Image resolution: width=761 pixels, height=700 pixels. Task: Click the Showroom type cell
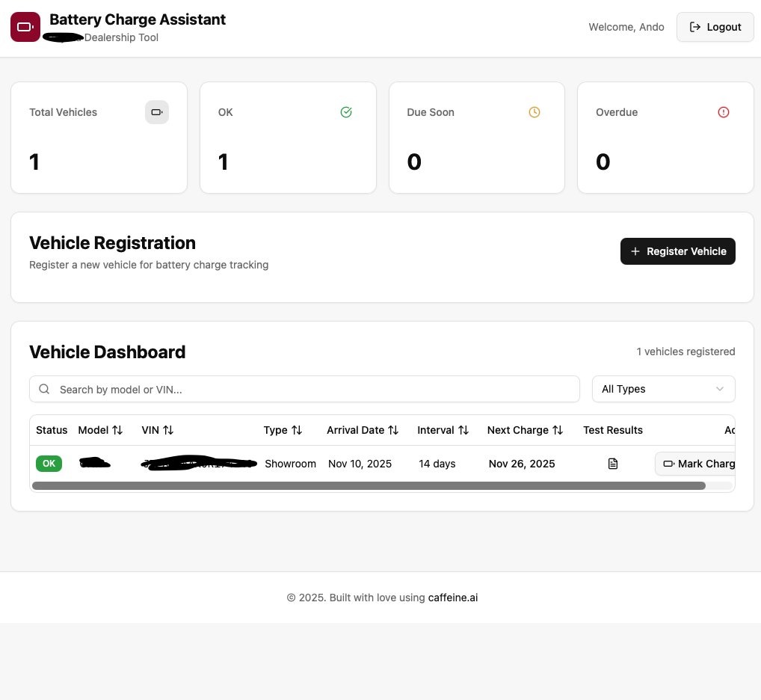click(x=290, y=464)
